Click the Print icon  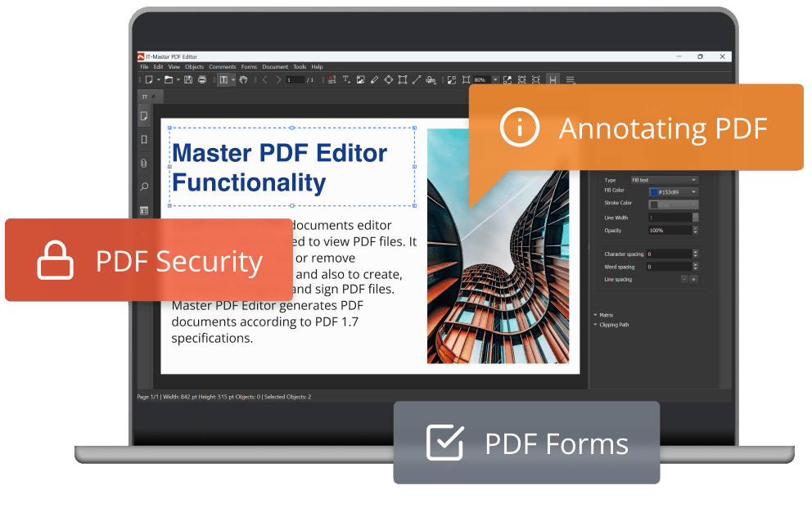[x=201, y=79]
